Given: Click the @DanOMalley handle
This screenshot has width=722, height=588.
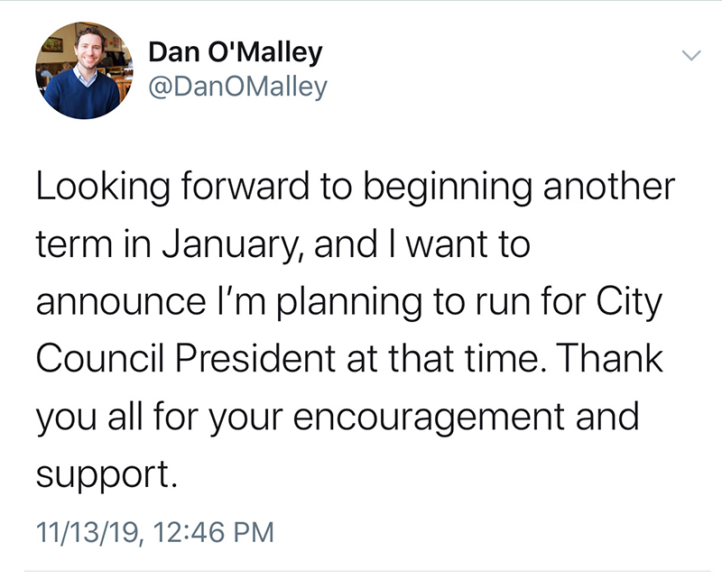Looking at the screenshot, I should tap(238, 87).
